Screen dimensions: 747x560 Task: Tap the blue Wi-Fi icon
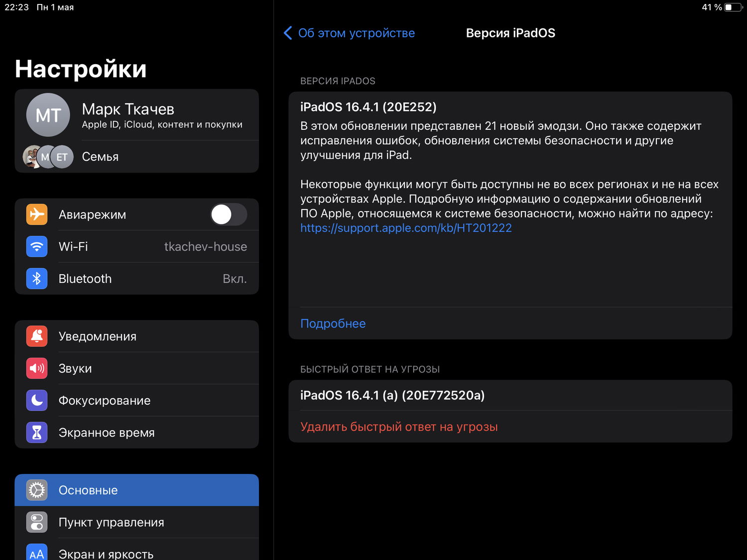click(x=37, y=247)
